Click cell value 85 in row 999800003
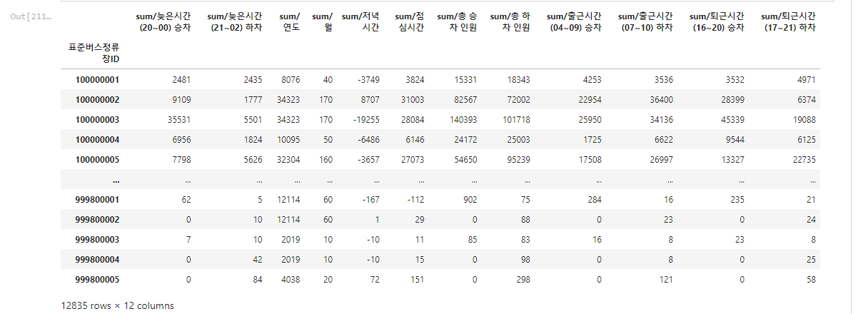 pyautogui.click(x=473, y=239)
